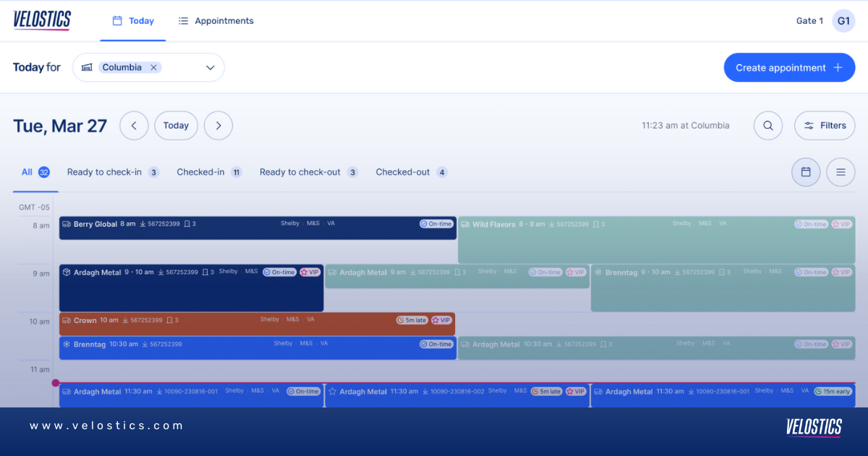Select the All status tab
Viewport: 868px width, 456px height.
[x=35, y=172]
